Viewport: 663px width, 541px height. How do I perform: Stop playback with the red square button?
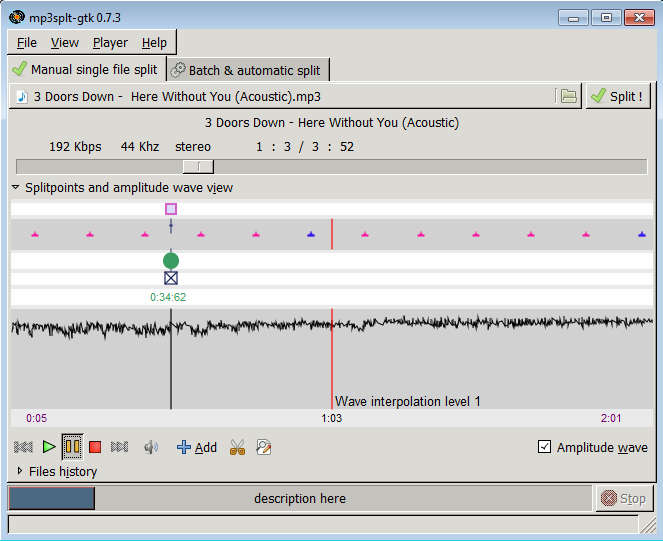95,447
